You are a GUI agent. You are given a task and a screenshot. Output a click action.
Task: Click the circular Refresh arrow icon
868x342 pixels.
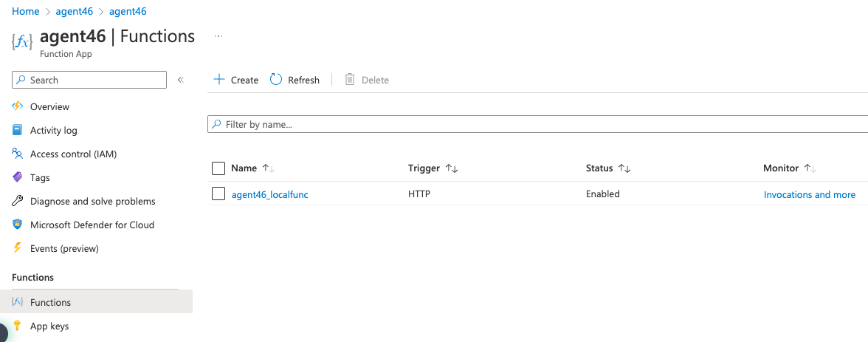[x=276, y=79]
